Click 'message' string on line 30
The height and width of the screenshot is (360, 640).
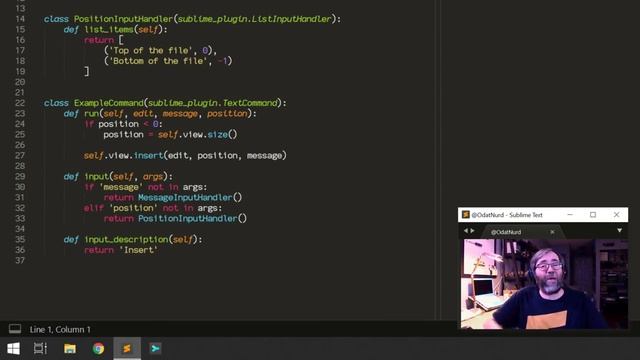[x=121, y=187]
